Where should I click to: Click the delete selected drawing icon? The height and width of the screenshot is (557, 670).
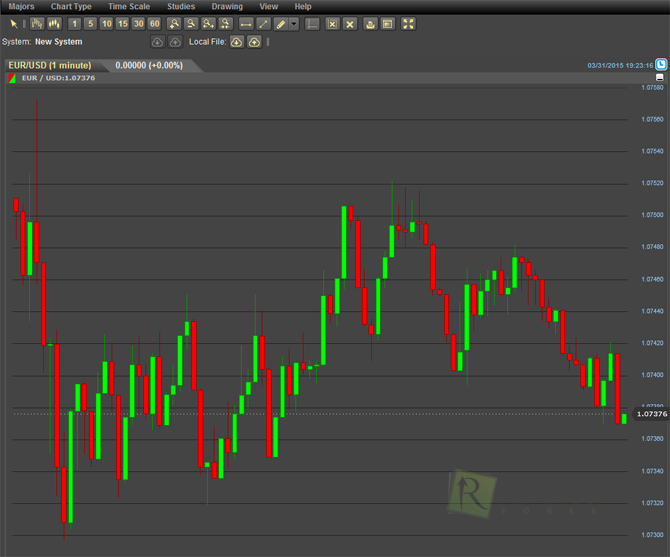pyautogui.click(x=332, y=24)
